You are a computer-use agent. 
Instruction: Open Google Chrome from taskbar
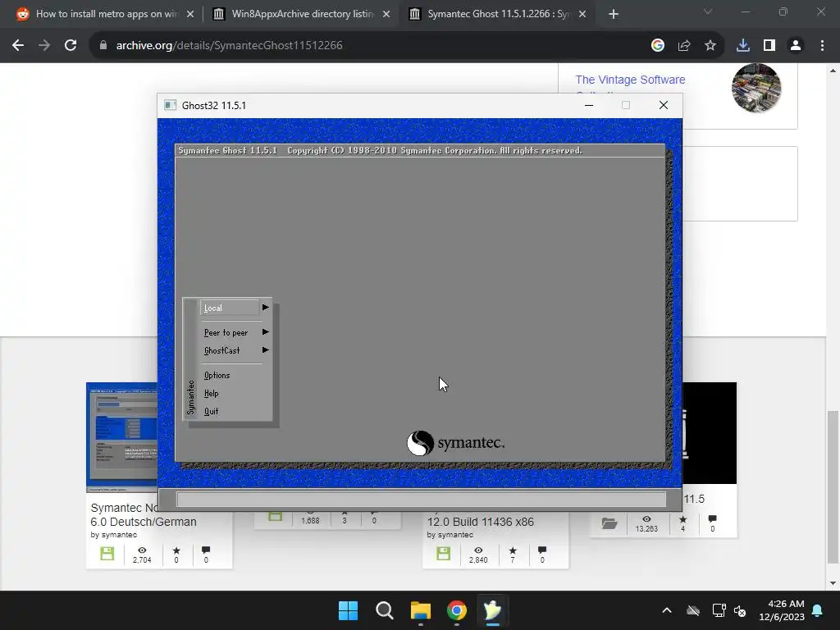456,610
